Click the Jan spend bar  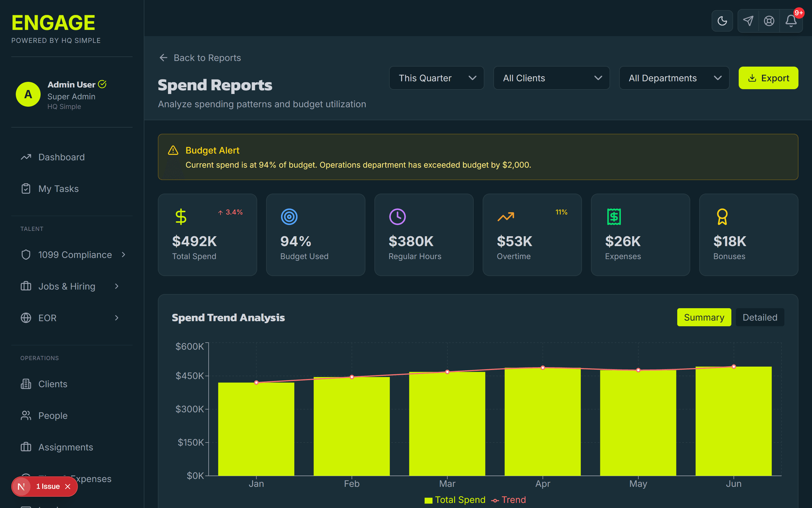click(x=256, y=429)
